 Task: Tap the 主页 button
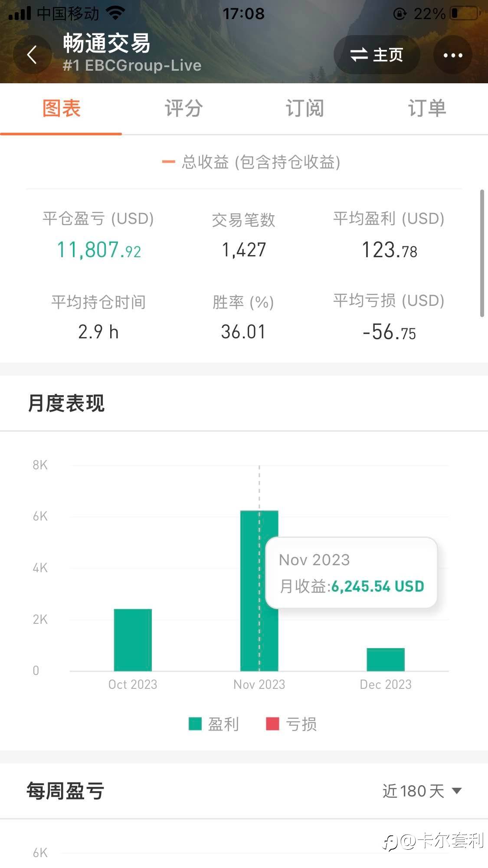[377, 55]
